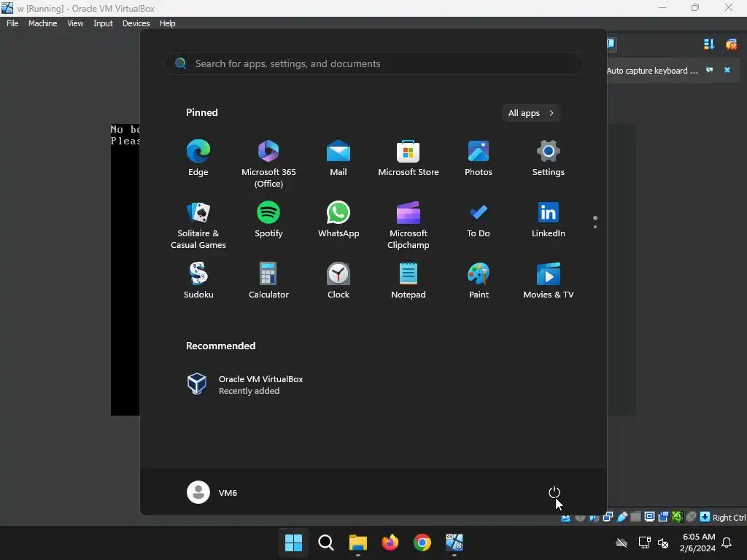The image size is (747, 560).
Task: Open Paint
Action: coord(479,281)
